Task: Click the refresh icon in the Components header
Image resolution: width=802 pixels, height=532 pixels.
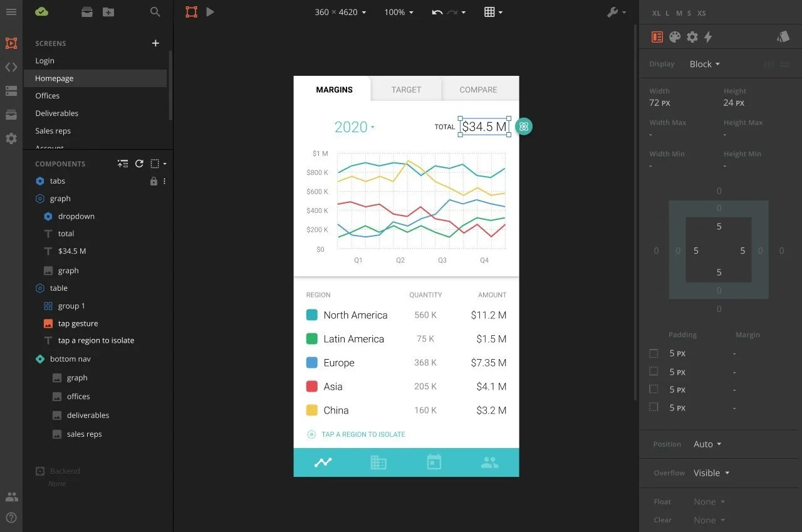Action: [139, 164]
